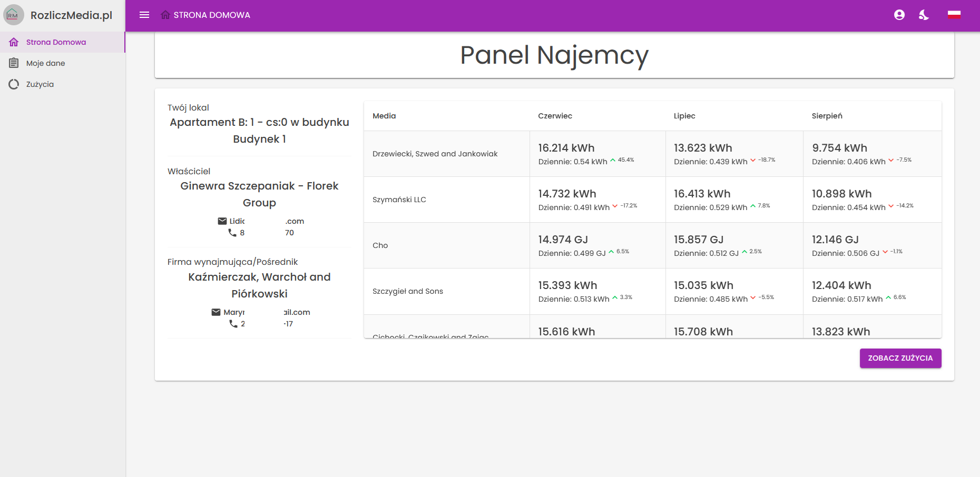
Task: Open the hamburger menu in the top bar
Action: point(144,15)
